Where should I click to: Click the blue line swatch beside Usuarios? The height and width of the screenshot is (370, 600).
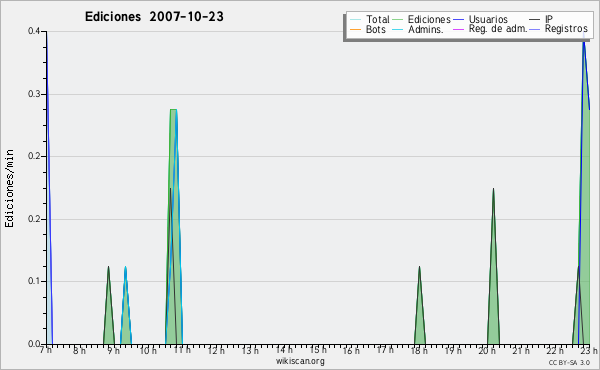tap(458, 20)
